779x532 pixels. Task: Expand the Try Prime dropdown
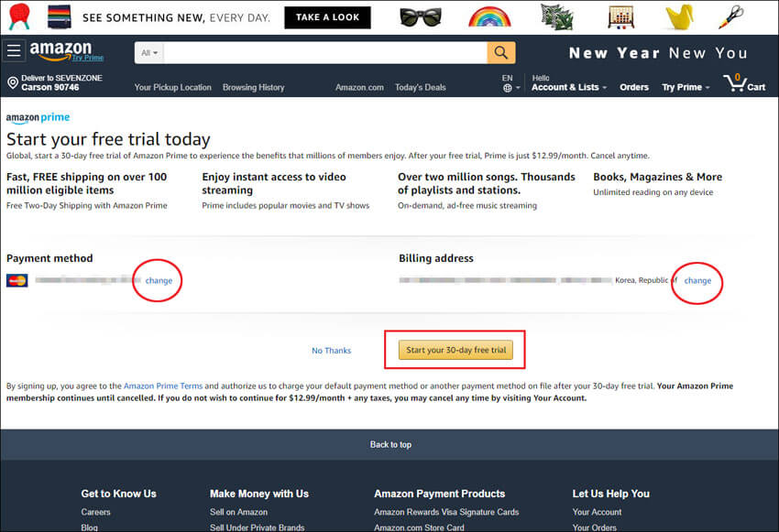click(x=686, y=87)
